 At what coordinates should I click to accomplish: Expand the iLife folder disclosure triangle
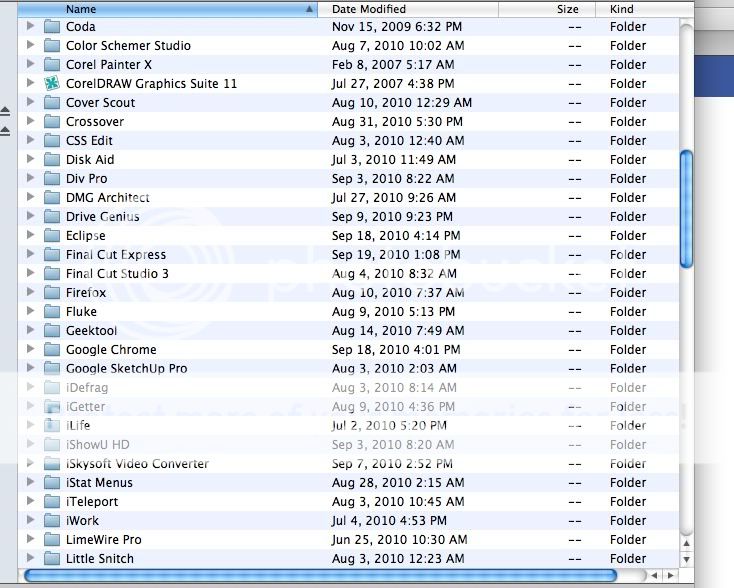click(x=30, y=425)
